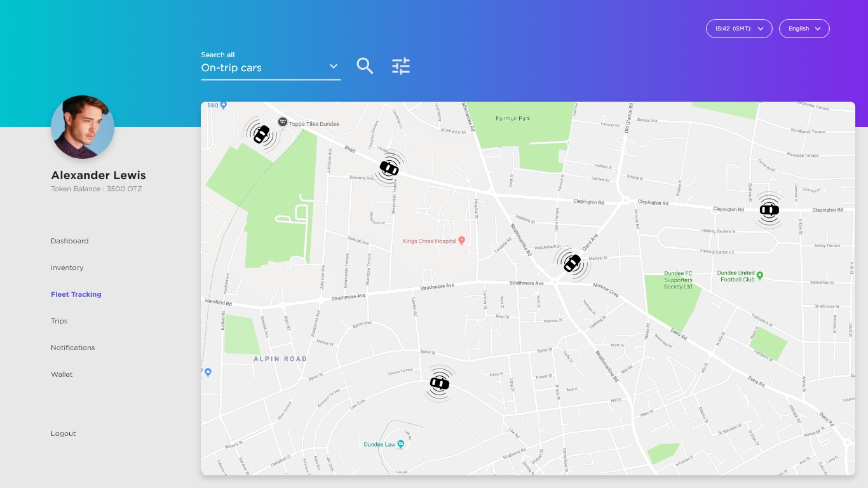Click Alexander Lewis profile photo
868x488 pixels.
point(83,126)
